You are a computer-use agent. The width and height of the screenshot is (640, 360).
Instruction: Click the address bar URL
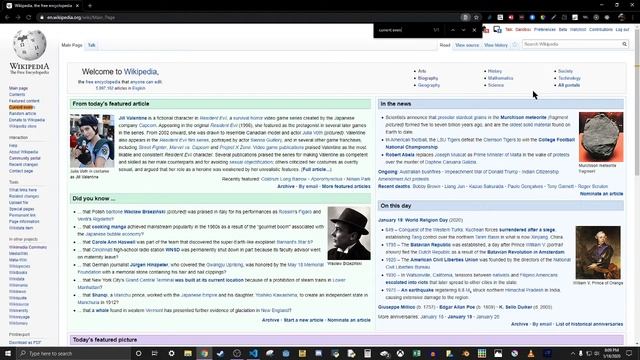(81, 18)
